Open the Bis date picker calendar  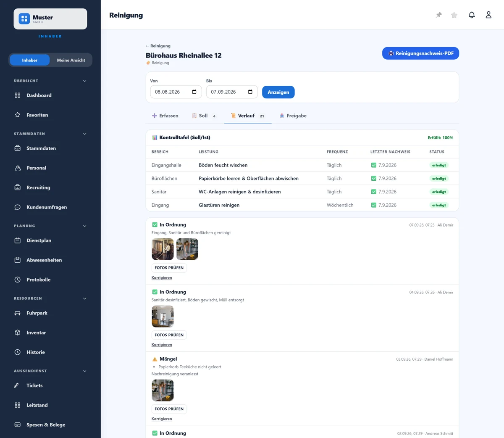[x=250, y=92]
